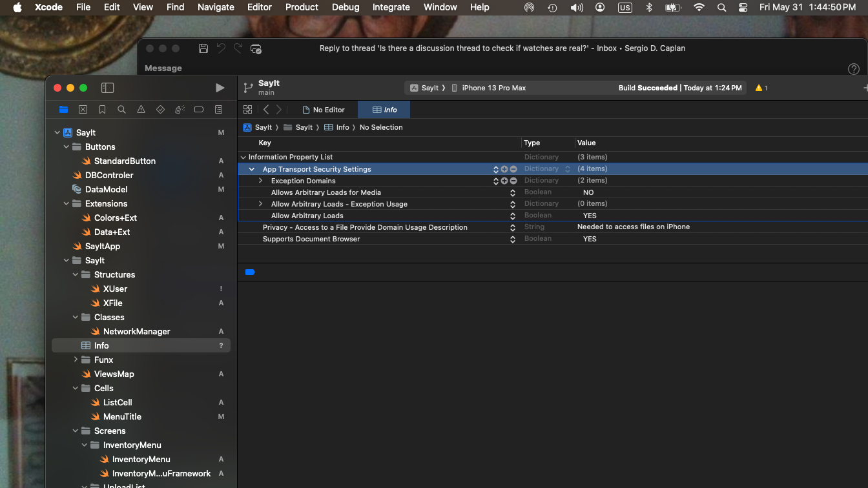Open value stepper for Allow Arbitrary Loads
Screen dimensions: 868x488
(513, 216)
